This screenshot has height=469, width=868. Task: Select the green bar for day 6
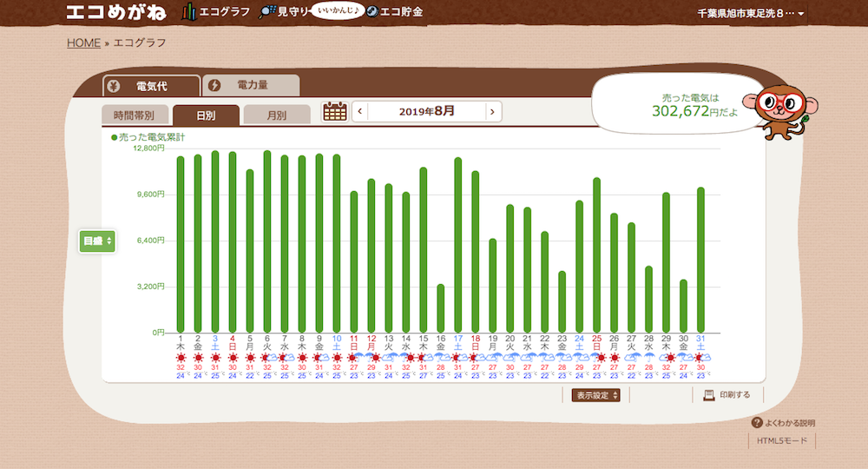tap(266, 241)
